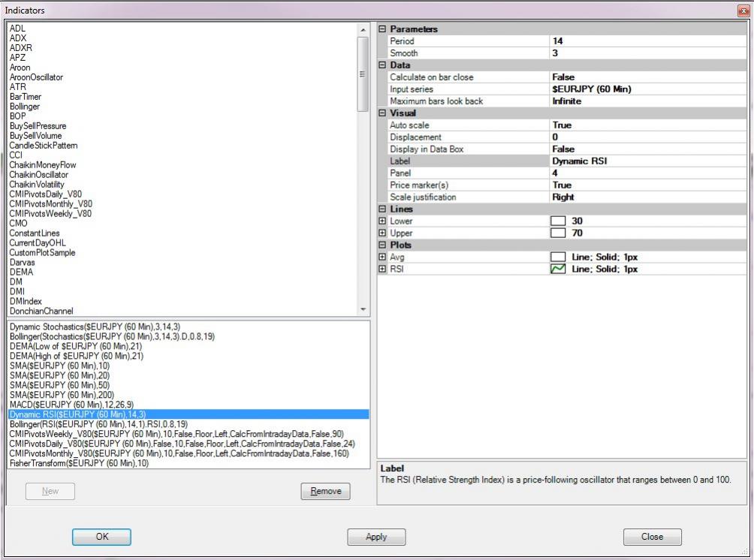
Task: Click the Close button at bottom
Action: point(652,537)
